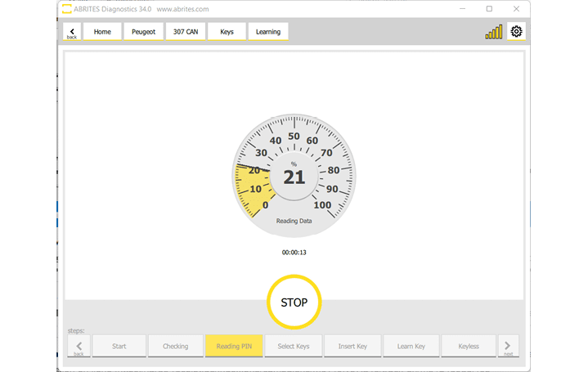
Task: Select the Checking step
Action: pyautogui.click(x=175, y=347)
